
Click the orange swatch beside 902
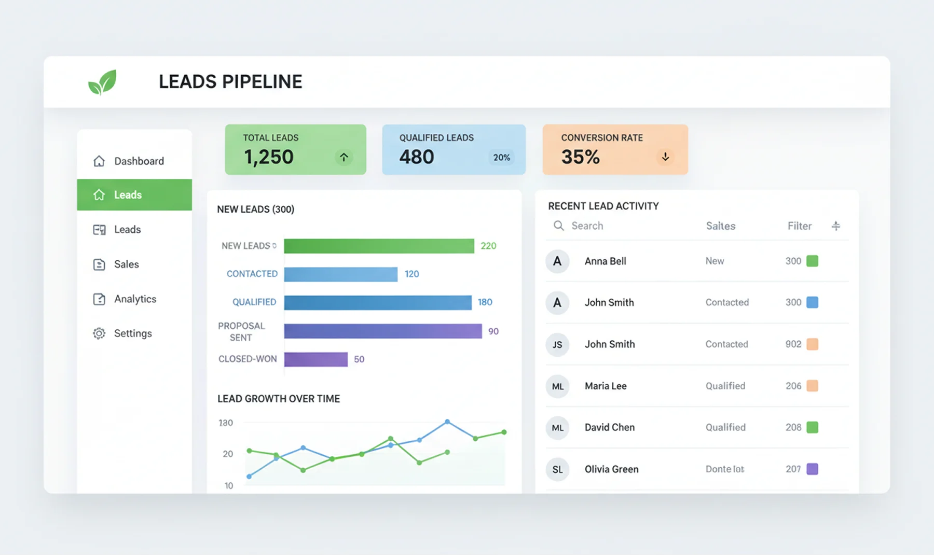click(x=813, y=344)
